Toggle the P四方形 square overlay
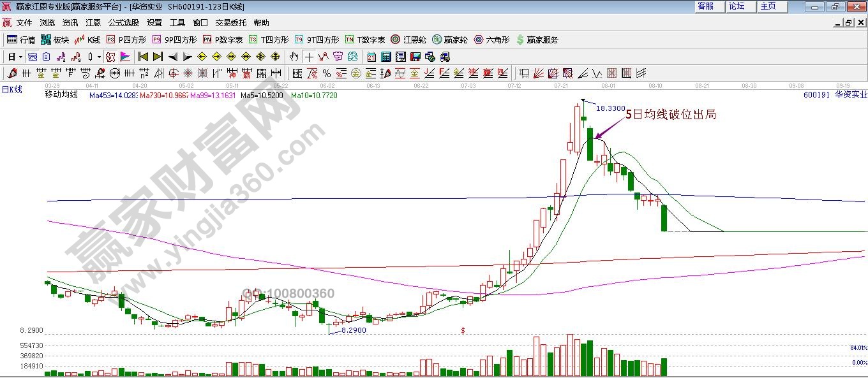 click(126, 40)
